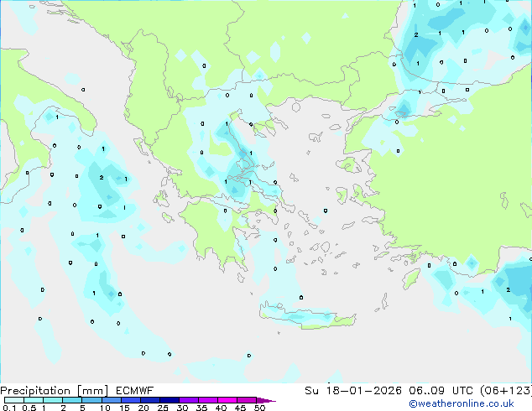Pick the 10–15 mm blue legend swatch
This screenshot has height=411, width=532.
[x=111, y=400]
